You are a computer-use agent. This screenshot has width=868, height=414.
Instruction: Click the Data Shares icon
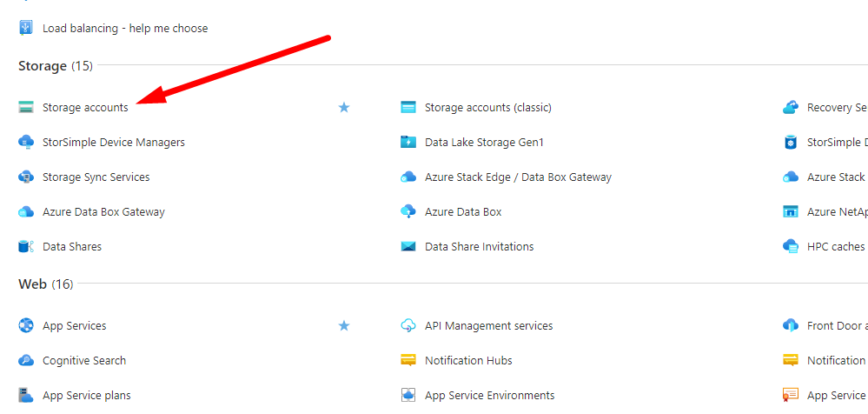26,247
